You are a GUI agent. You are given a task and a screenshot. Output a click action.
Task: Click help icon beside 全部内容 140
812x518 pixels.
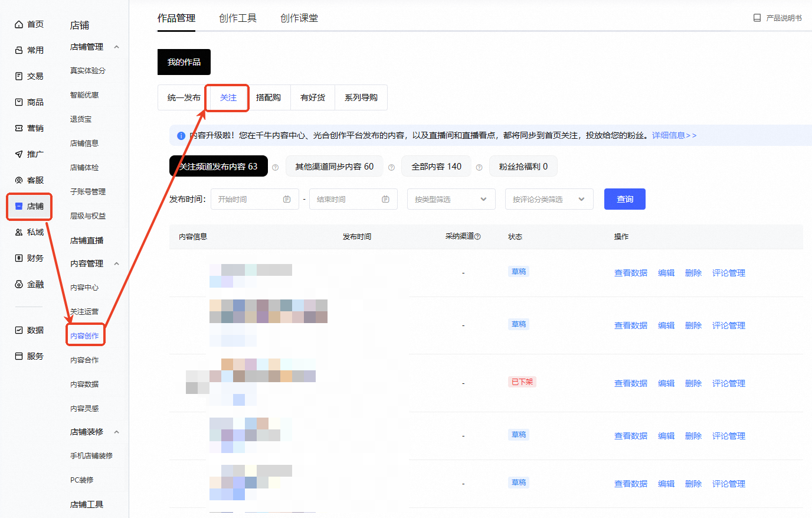[479, 167]
